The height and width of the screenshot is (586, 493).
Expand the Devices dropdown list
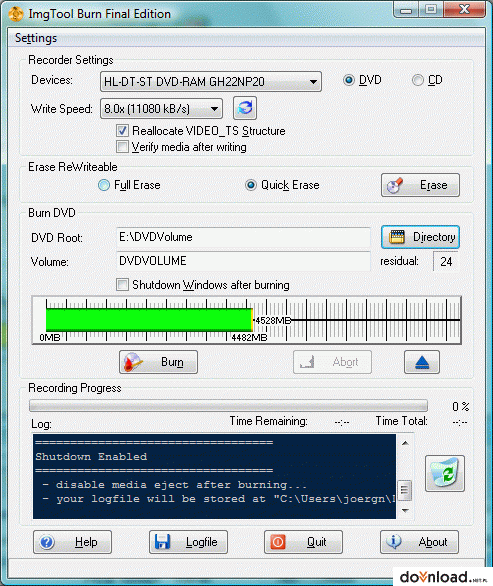click(211, 81)
